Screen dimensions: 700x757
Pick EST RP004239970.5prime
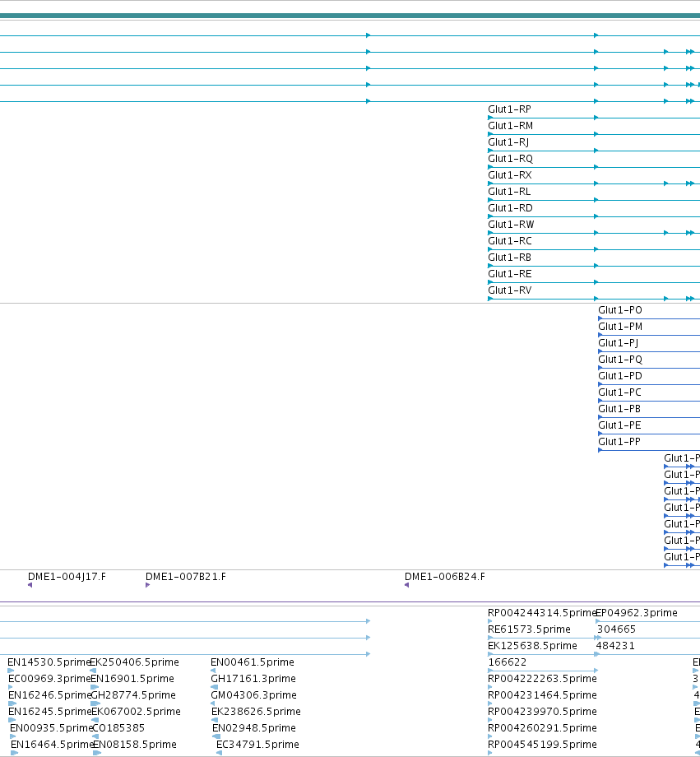pyautogui.click(x=542, y=712)
